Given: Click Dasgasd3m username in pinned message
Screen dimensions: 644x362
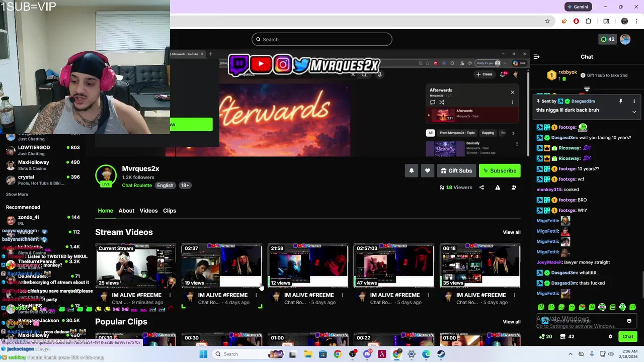Looking at the screenshot, I should tap(583, 101).
